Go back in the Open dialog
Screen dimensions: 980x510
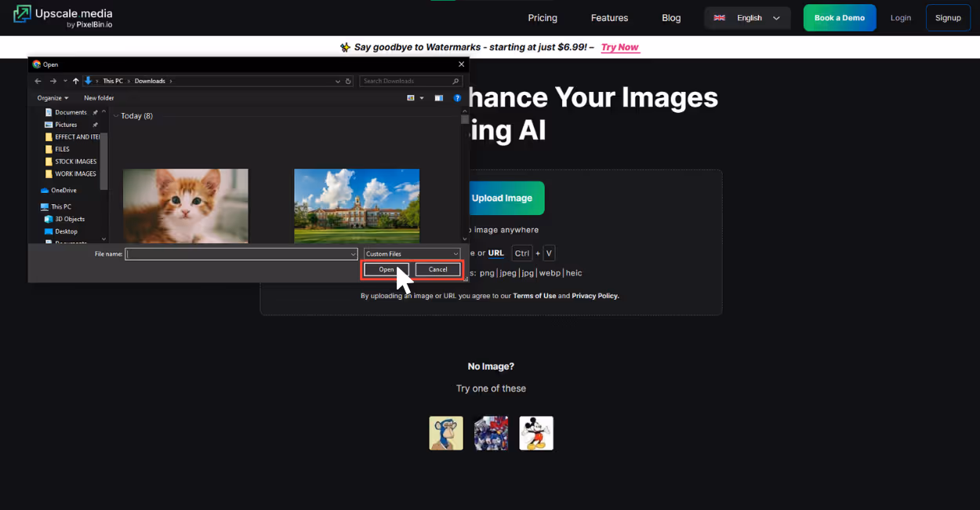coord(38,81)
